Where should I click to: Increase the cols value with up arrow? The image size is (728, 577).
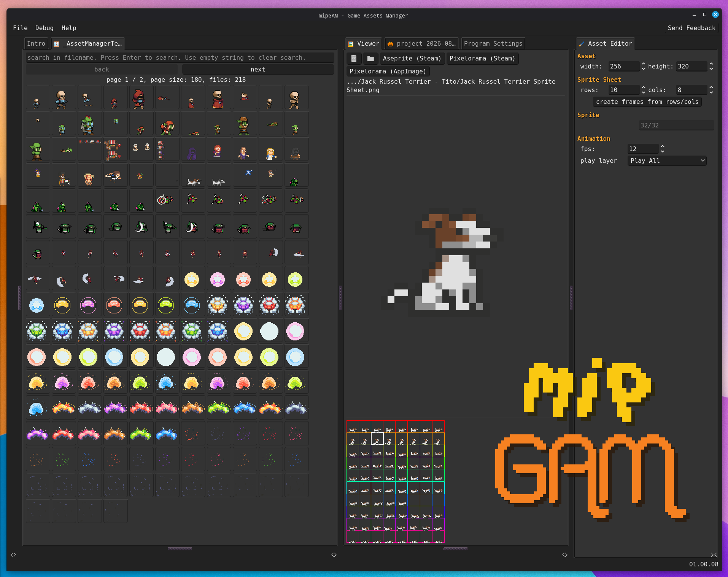point(711,87)
